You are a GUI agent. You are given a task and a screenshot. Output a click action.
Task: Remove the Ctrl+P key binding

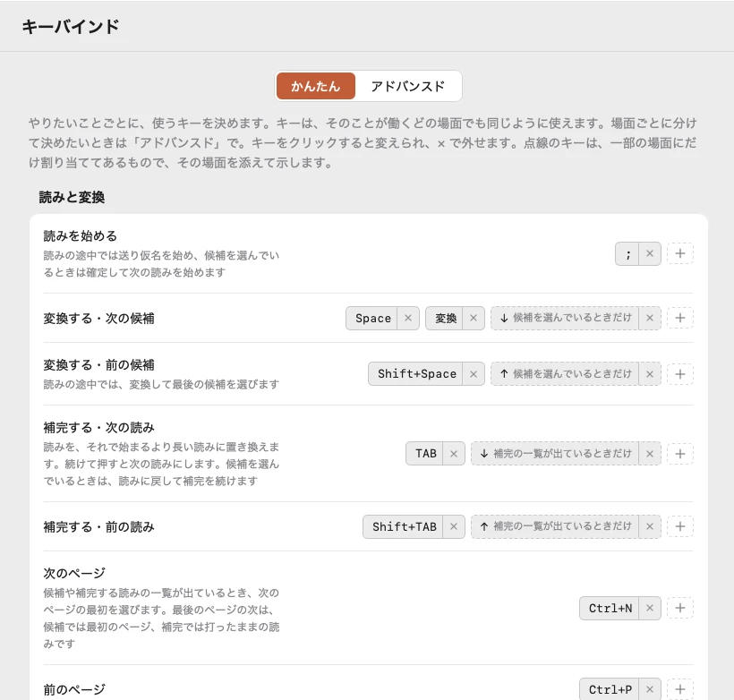click(x=650, y=689)
